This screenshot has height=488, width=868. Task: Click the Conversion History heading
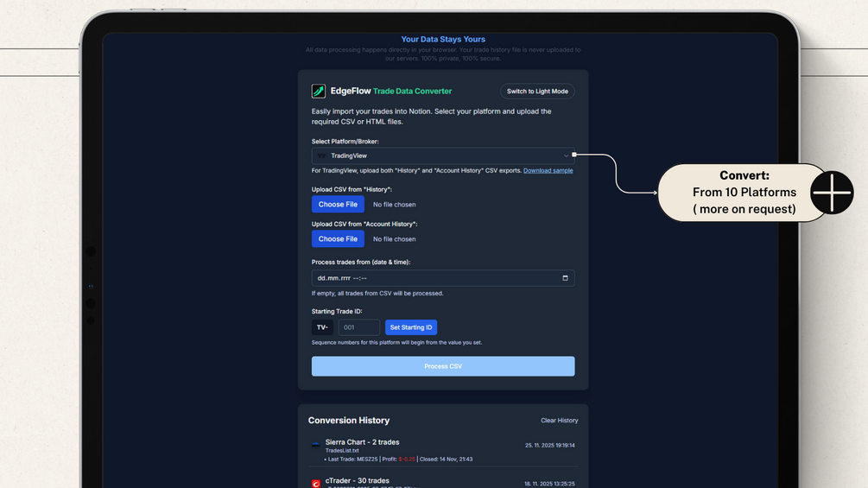tap(349, 421)
